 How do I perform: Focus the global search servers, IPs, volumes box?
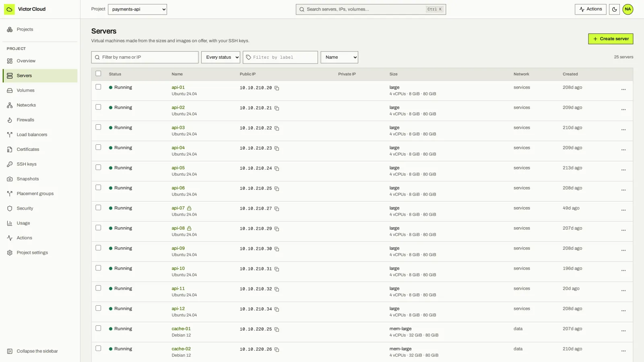(x=371, y=9)
